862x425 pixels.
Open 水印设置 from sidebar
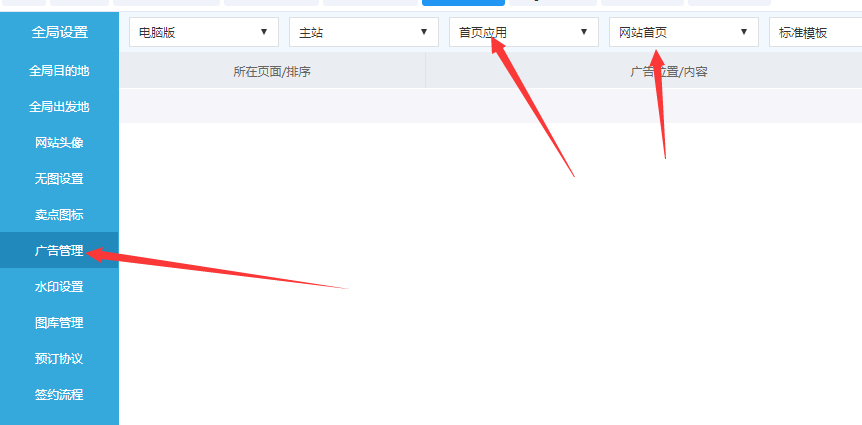click(x=59, y=287)
